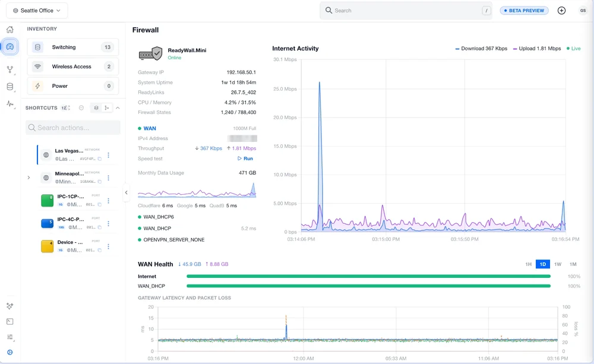Click the yellow Device port icon

[x=47, y=246]
